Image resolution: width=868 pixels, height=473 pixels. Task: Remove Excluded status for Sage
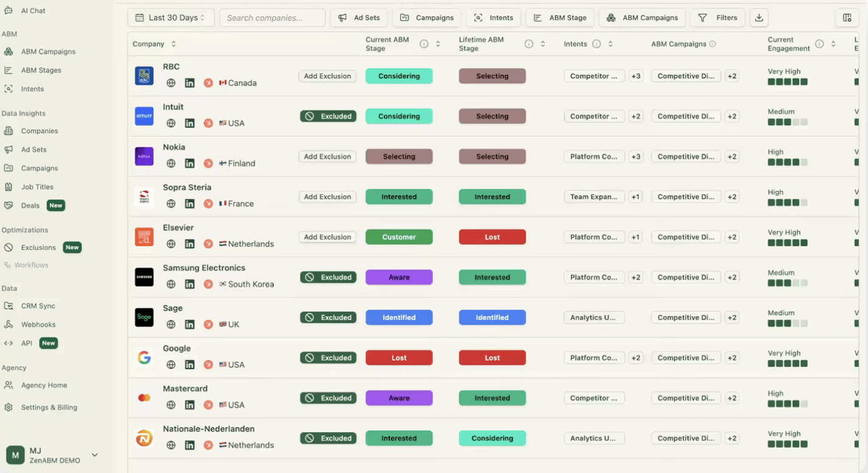point(328,317)
